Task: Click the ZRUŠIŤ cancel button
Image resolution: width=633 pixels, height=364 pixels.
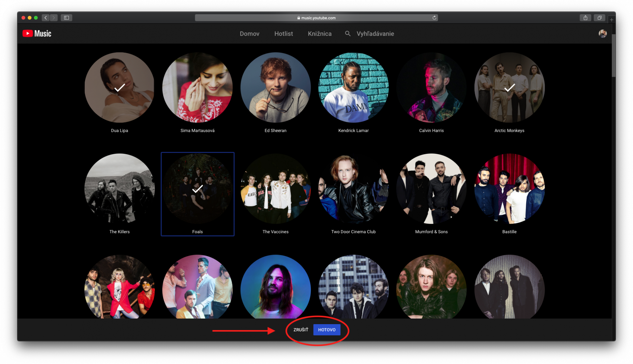Action: [301, 330]
